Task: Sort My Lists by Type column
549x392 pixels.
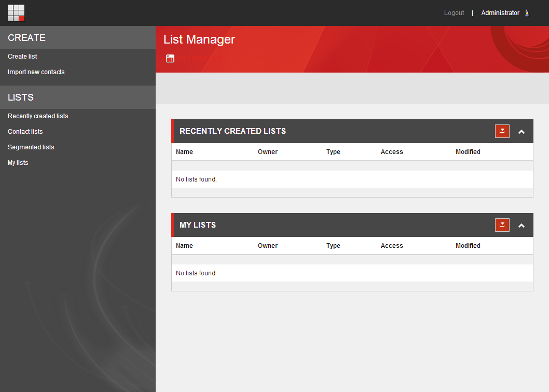Action: (333, 246)
